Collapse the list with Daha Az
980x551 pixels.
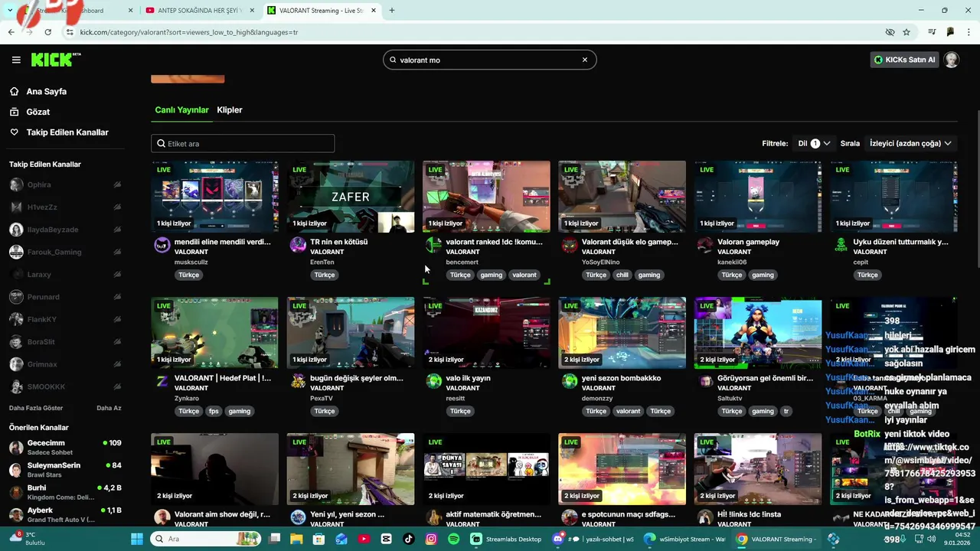point(109,408)
